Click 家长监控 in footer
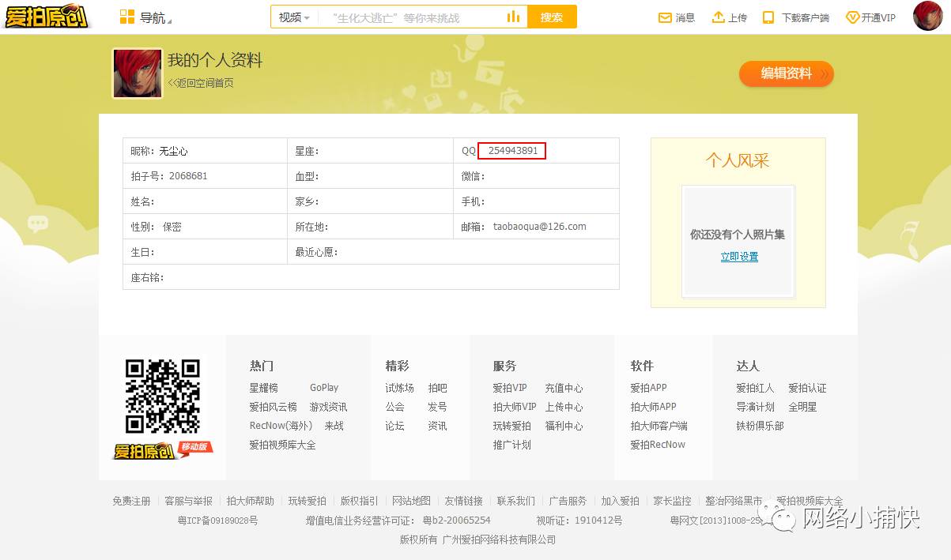This screenshot has height=560, width=951. [x=672, y=501]
